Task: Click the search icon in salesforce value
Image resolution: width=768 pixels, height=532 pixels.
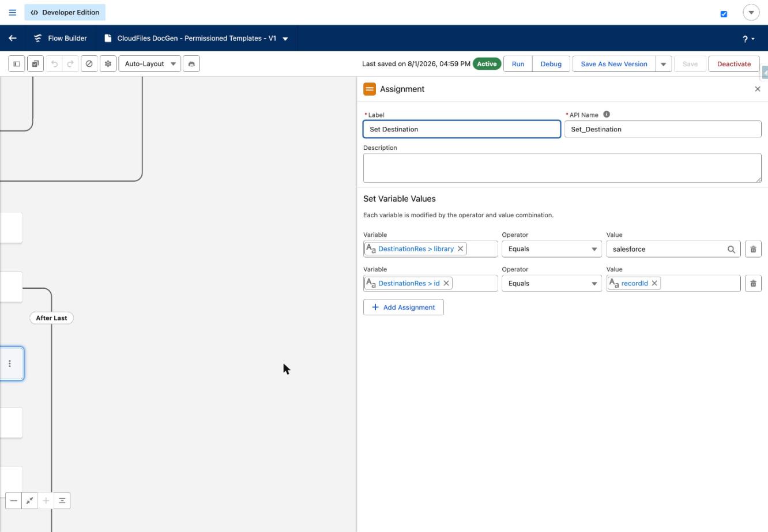Action: (731, 249)
